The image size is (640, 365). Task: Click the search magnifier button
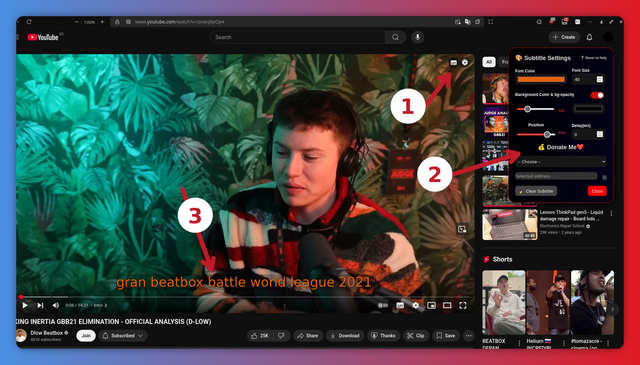395,37
